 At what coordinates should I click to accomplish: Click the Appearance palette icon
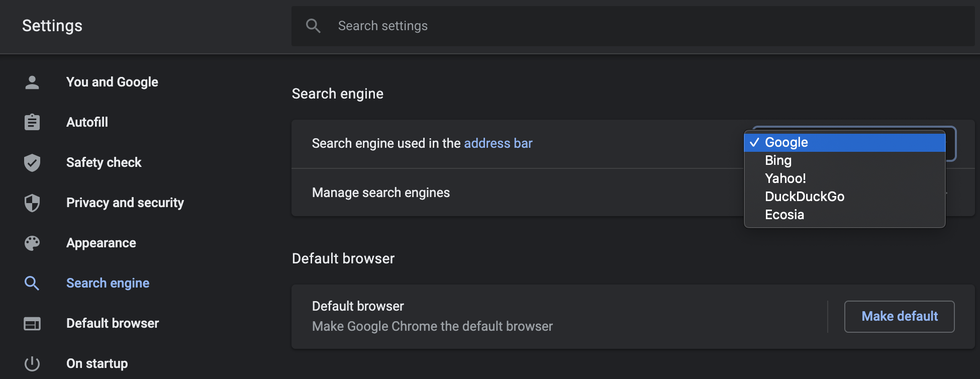[32, 243]
